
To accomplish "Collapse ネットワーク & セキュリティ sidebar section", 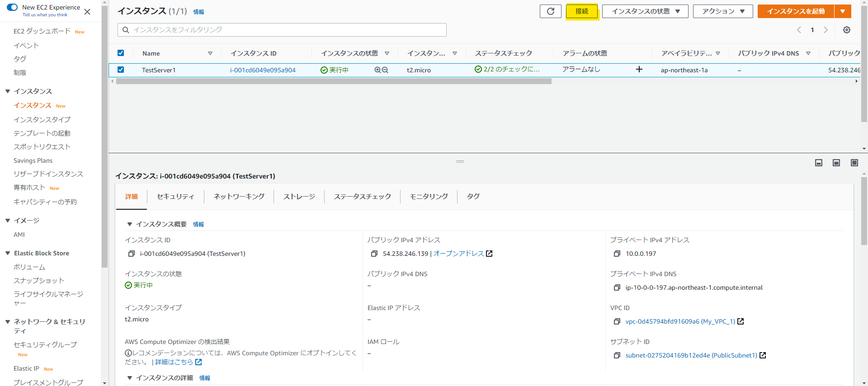I will click(x=8, y=322).
